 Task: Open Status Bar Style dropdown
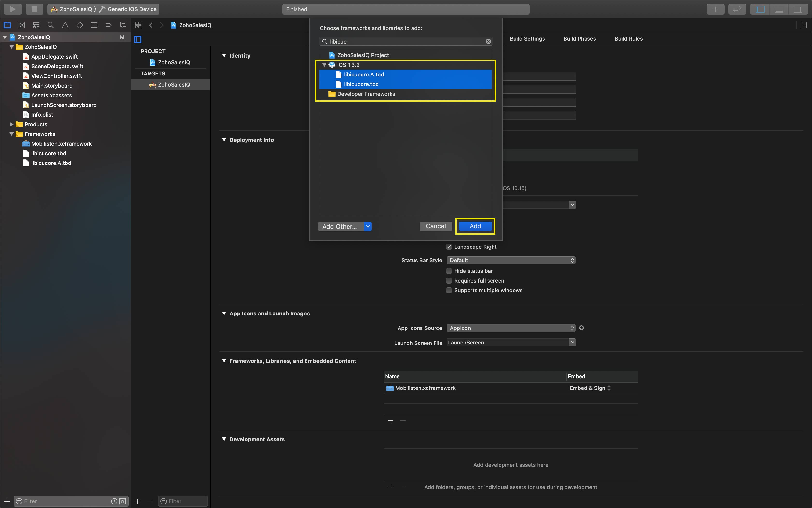pos(511,260)
